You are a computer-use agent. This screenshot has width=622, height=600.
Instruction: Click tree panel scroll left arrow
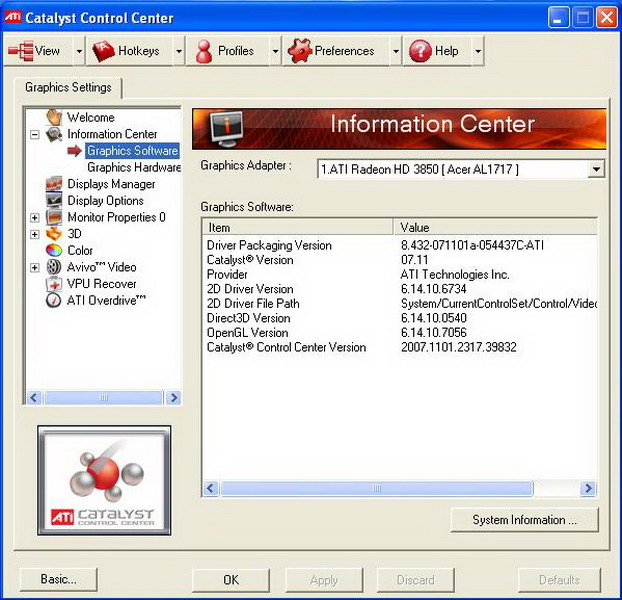(x=35, y=397)
